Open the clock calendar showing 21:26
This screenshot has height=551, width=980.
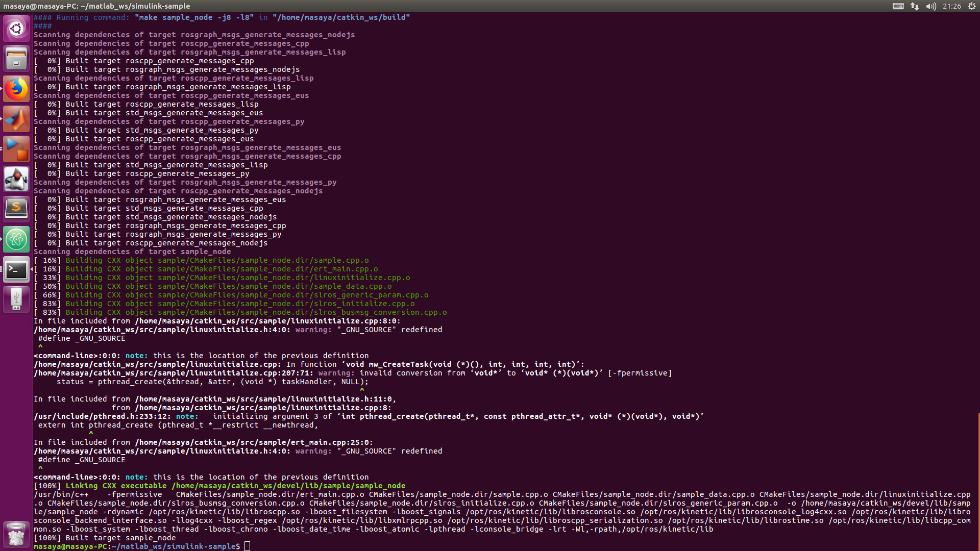pos(952,6)
